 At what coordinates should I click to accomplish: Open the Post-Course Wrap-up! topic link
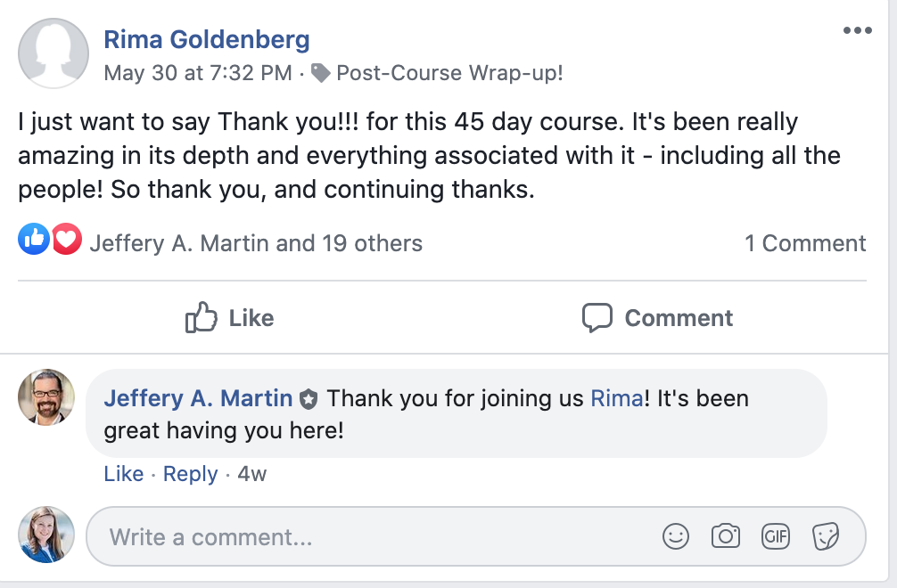click(x=449, y=73)
